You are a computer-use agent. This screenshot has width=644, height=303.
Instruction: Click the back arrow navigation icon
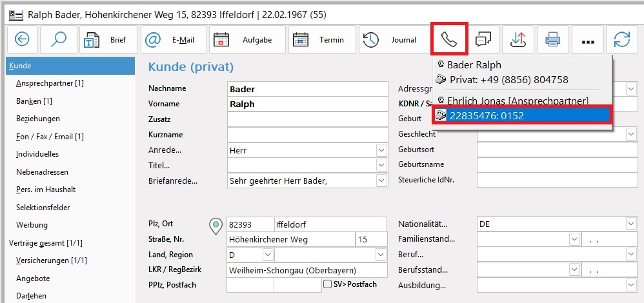[x=22, y=40]
